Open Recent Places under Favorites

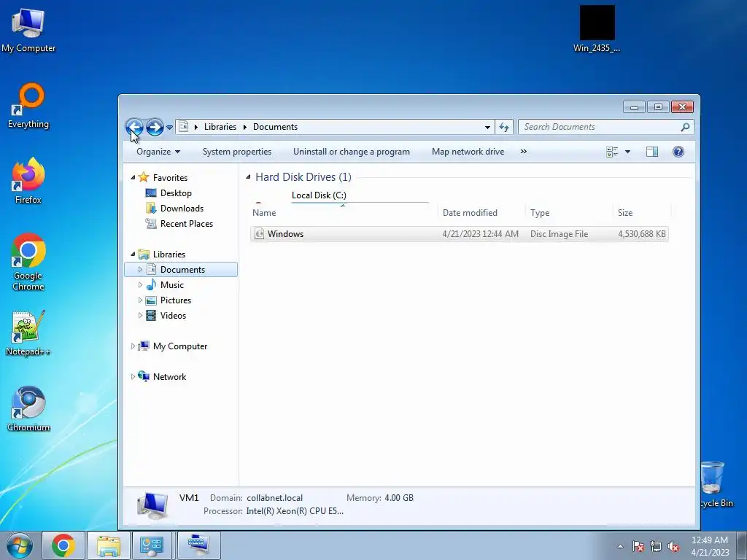click(x=186, y=223)
